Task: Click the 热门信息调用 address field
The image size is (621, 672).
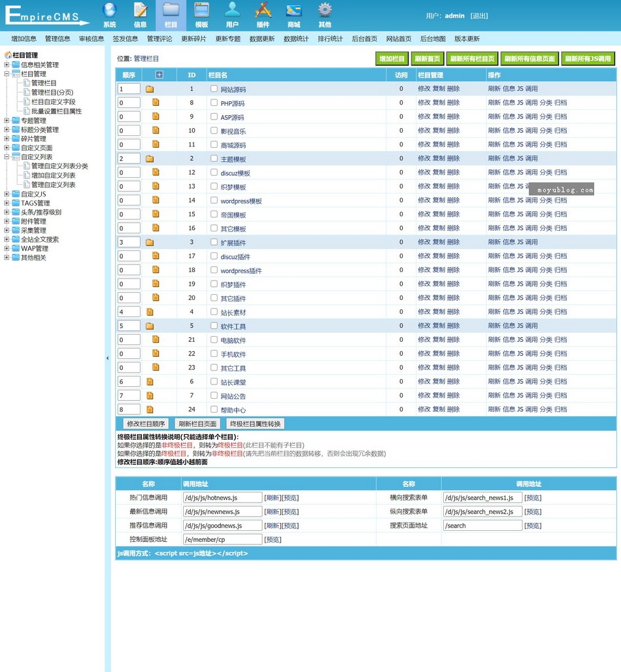Action: 222,497
